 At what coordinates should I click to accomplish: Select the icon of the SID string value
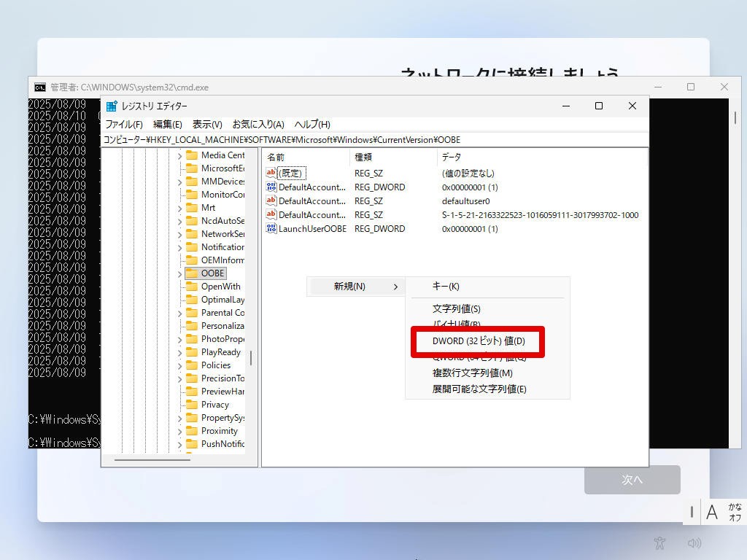[271, 214]
